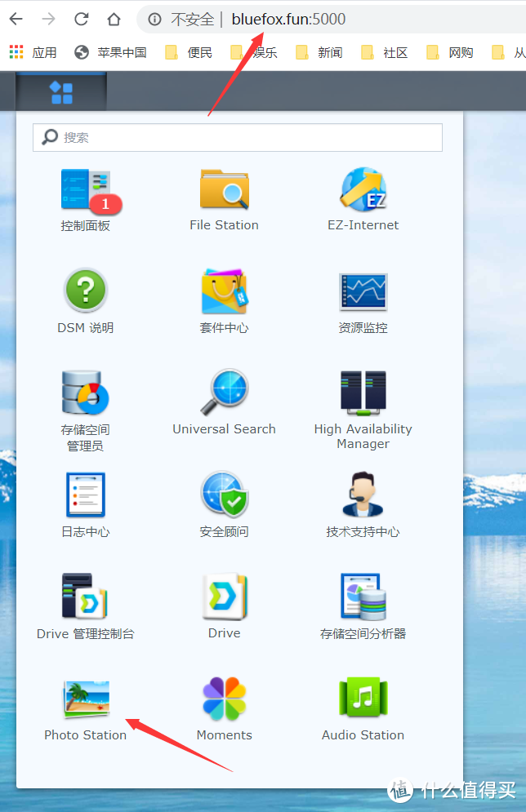Launch High Availability Manager

pyautogui.click(x=363, y=410)
